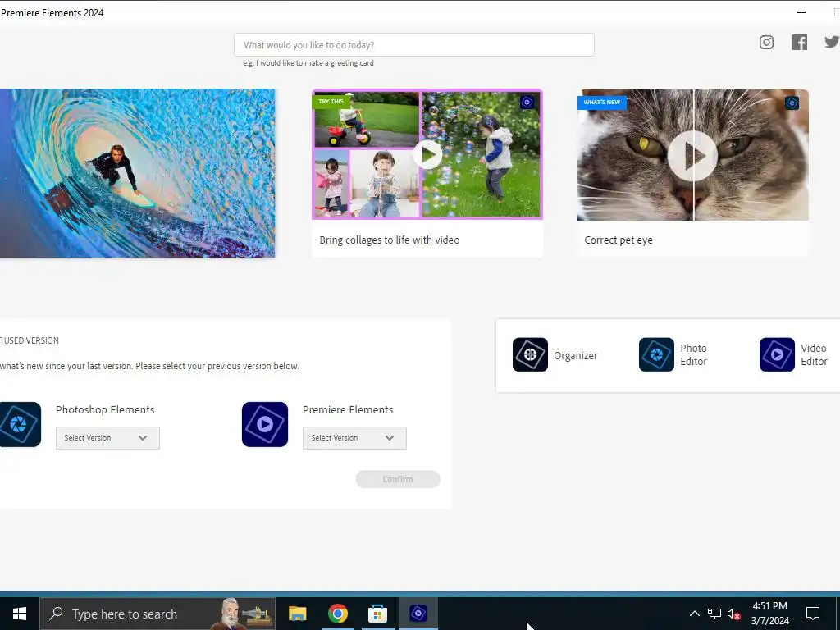Screen dimensions: 840x630
Task: Open Windows Start menu
Action: (x=20, y=614)
